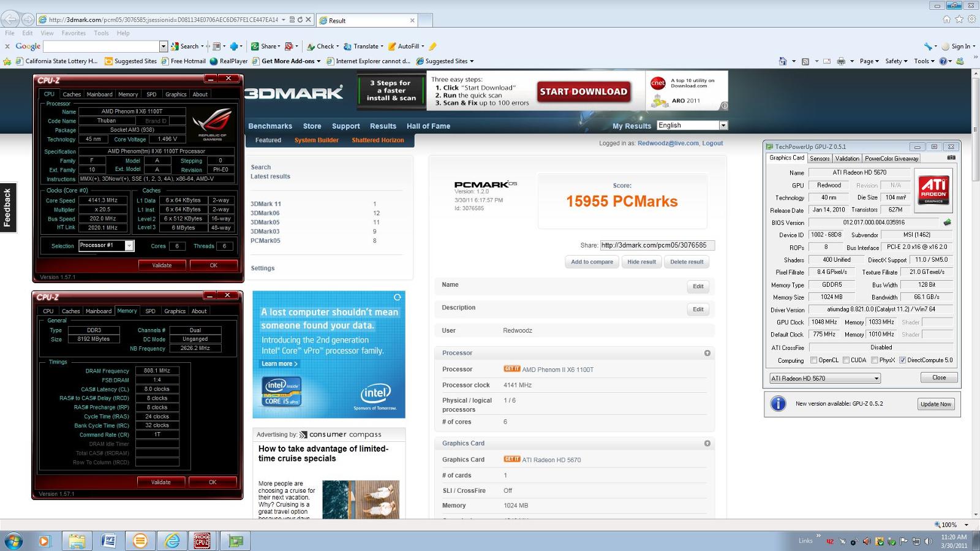
Task: Open the Processor #1 selection dropdown in CPU-Z
Action: pos(106,246)
